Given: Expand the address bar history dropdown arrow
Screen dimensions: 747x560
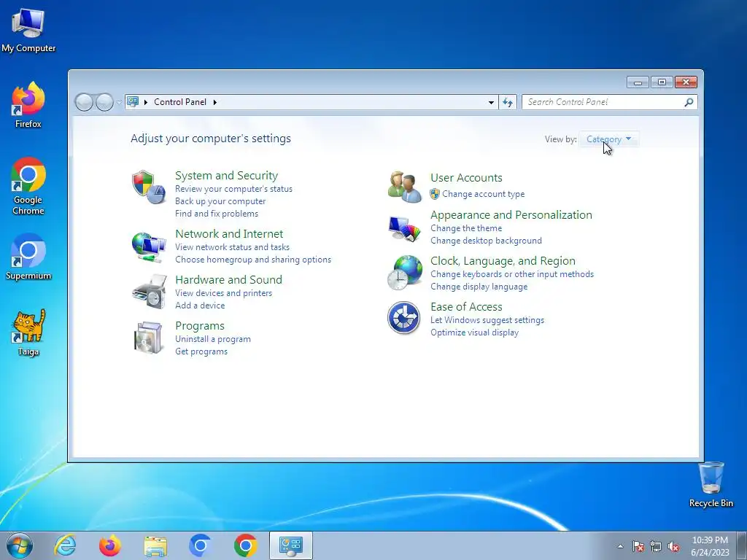Looking at the screenshot, I should point(491,102).
